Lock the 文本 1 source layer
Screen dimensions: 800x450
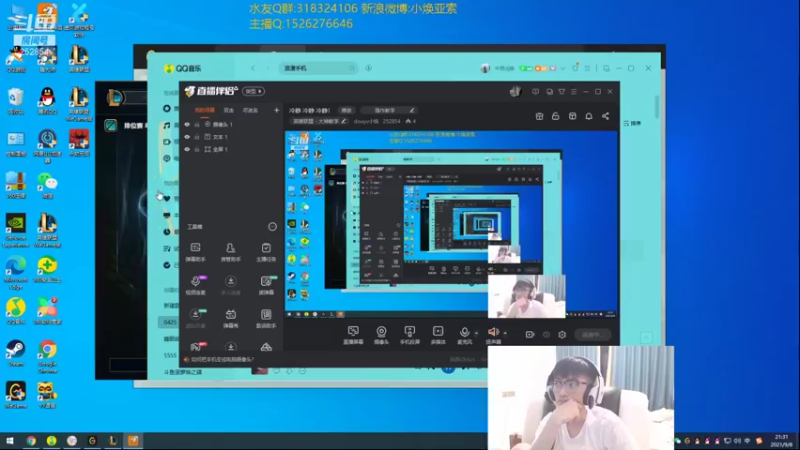(196, 137)
